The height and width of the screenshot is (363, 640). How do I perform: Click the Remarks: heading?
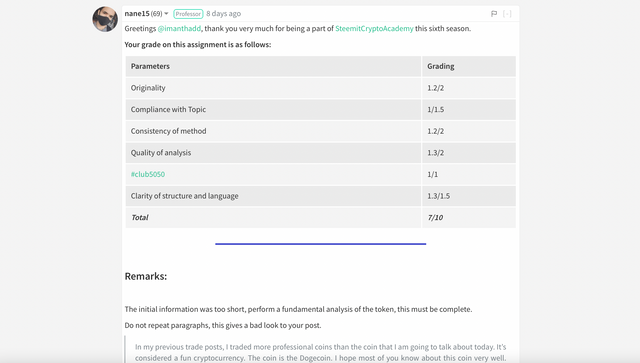146,276
